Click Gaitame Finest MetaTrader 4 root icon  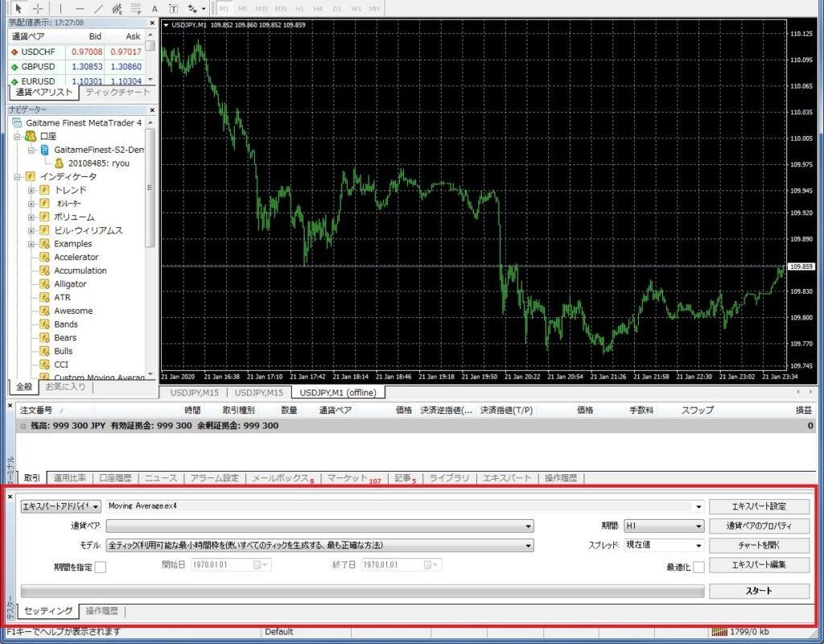point(17,122)
